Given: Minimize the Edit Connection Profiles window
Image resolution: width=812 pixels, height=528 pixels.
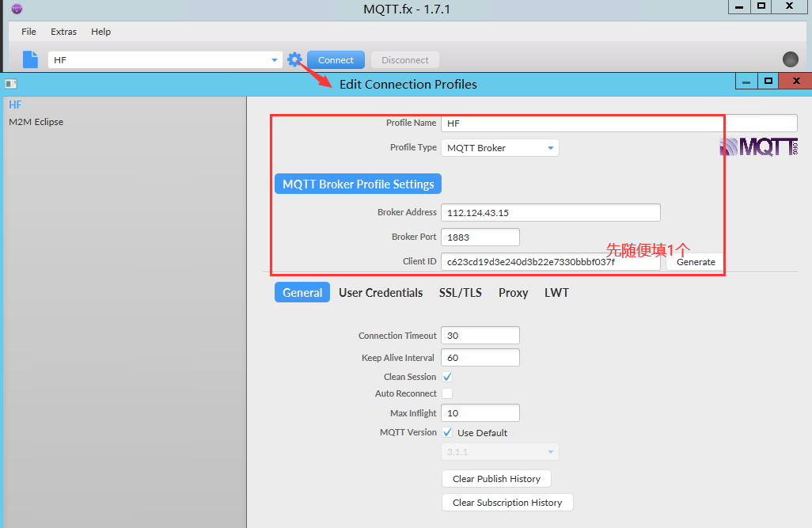Looking at the screenshot, I should [x=746, y=82].
